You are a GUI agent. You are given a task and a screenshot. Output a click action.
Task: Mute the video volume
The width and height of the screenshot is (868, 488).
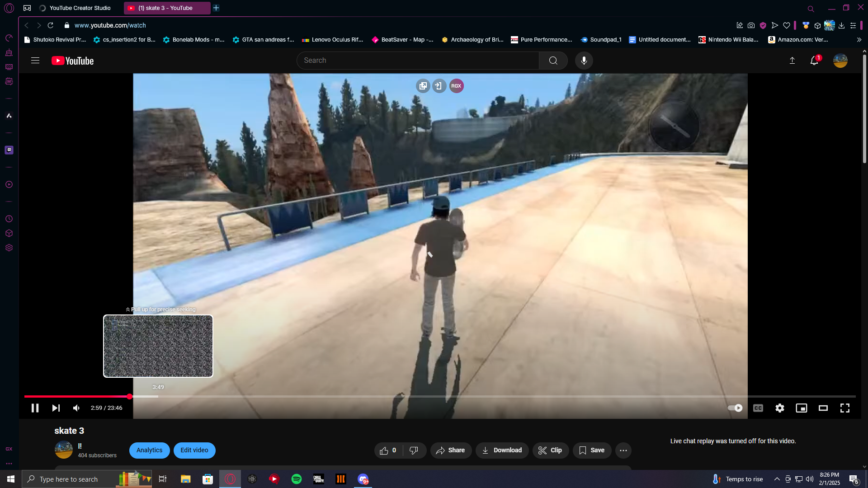[x=76, y=408]
